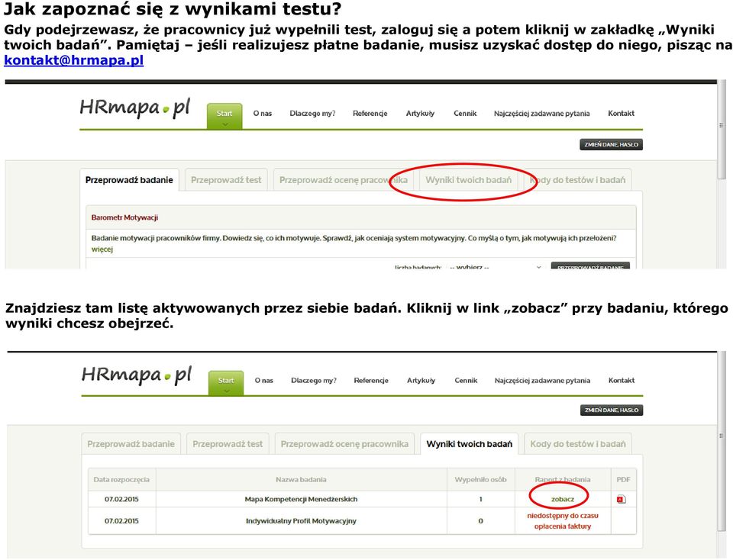733x560 pixels.
Task: Open 'Najczęściej zadawane pytania' in Barometr Motywacji screenshot
Action: click(541, 114)
